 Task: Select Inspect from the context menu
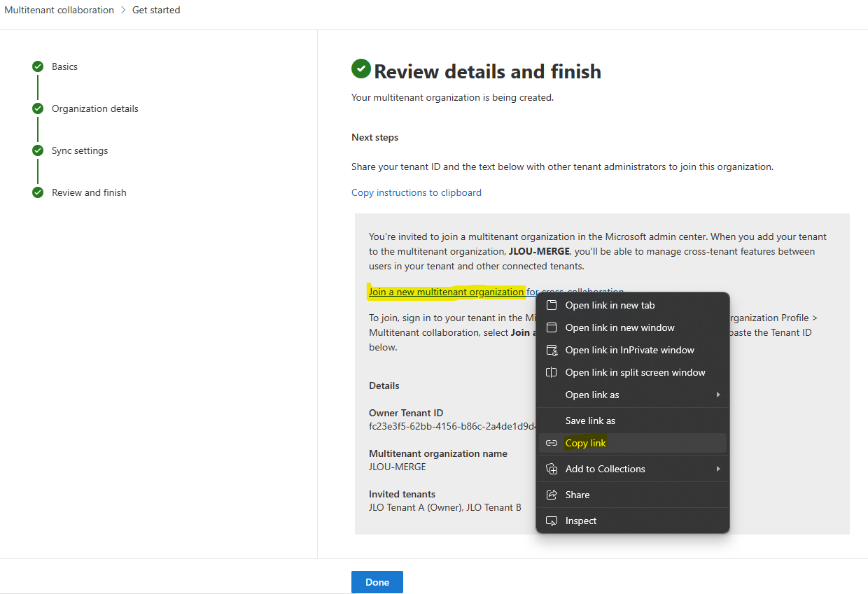633,521
